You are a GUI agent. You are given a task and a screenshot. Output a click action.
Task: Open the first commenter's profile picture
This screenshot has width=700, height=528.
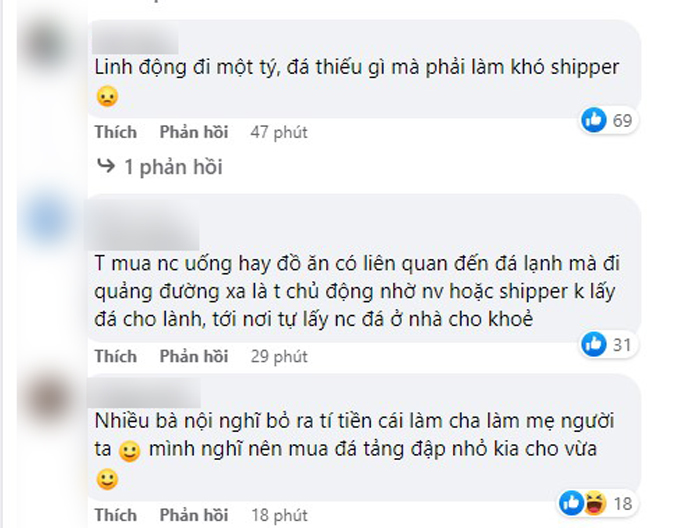click(x=46, y=46)
